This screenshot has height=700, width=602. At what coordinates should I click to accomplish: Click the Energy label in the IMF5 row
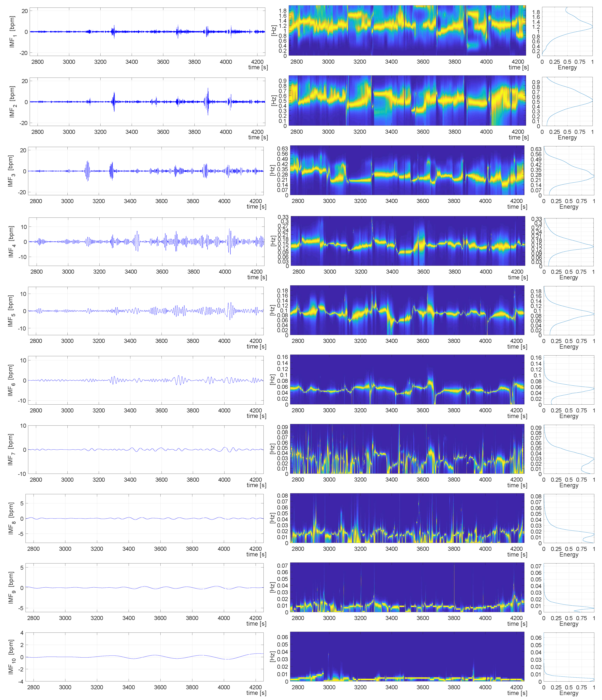tap(569, 347)
